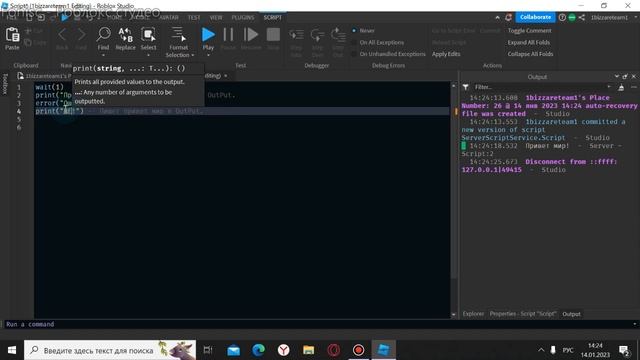This screenshot has width=640, height=360.
Task: Open the Format Selection dropdown
Action: (193, 55)
